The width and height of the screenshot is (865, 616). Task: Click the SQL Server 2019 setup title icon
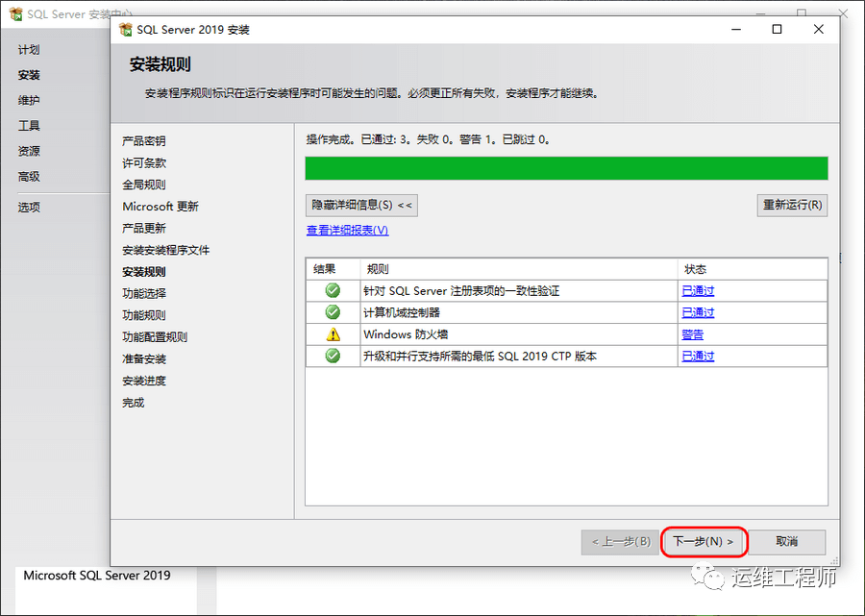126,30
